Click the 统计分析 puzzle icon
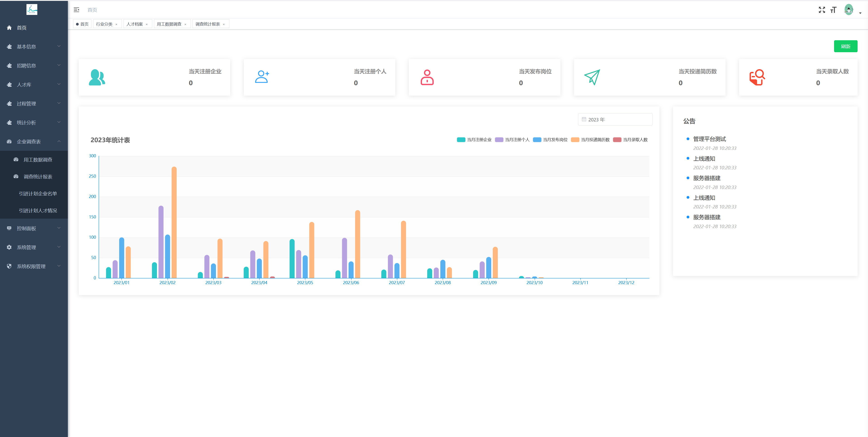 [9, 123]
